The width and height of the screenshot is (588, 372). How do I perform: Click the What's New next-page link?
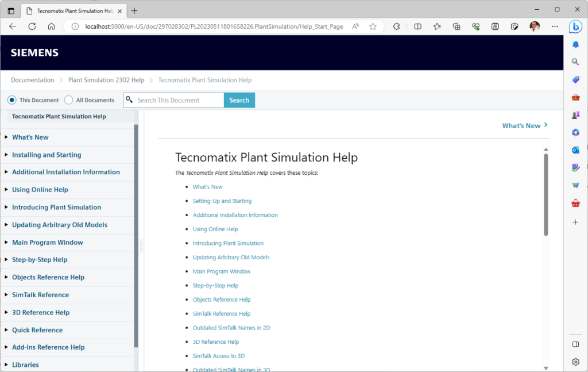[x=525, y=125]
